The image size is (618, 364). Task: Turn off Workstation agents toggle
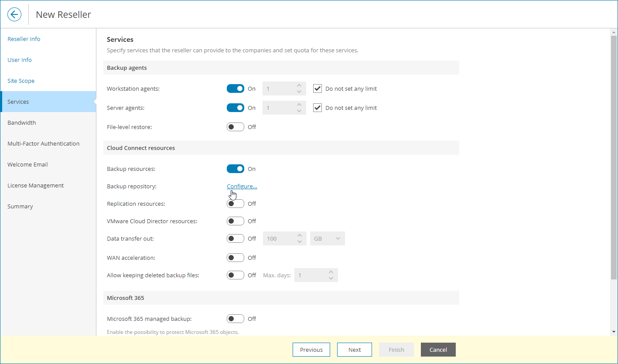pos(236,88)
